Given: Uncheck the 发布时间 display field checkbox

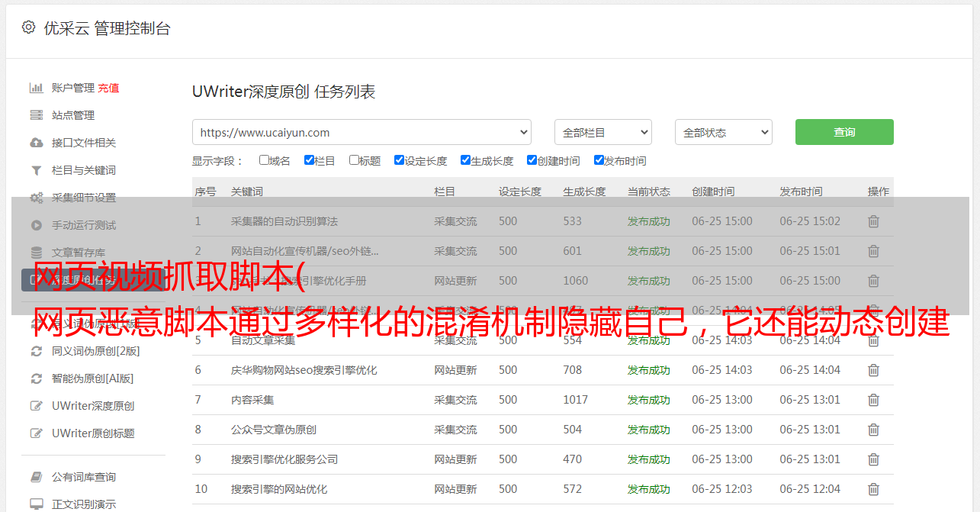Looking at the screenshot, I should click(x=599, y=160).
